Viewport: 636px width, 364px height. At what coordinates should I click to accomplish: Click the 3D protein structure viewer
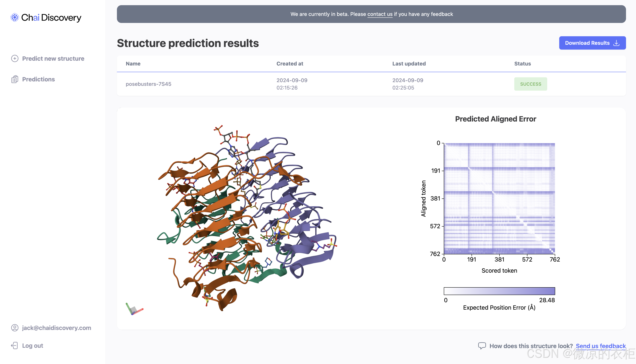tap(246, 218)
